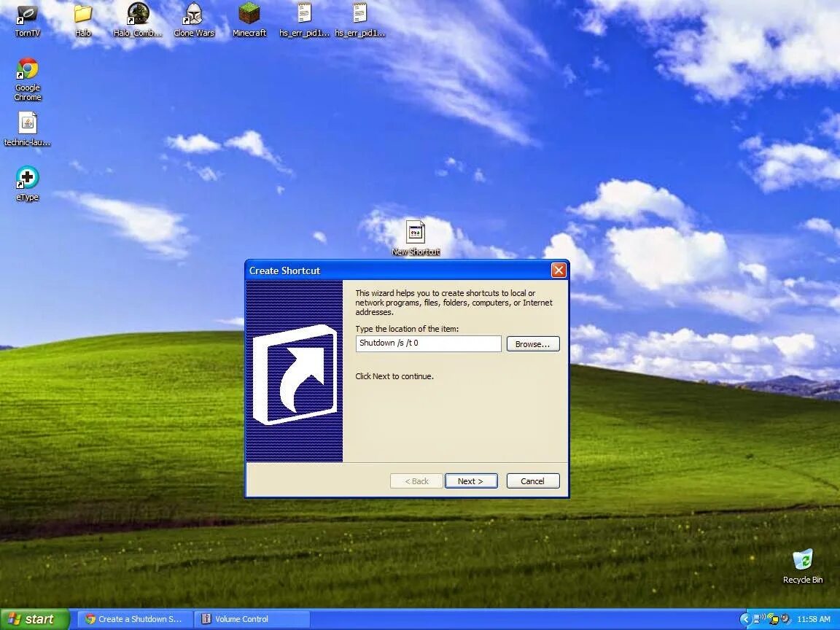The width and height of the screenshot is (840, 630).
Task: Switch to the Chrome 'Create a Shutdown S...' taskbar item
Action: click(x=135, y=619)
